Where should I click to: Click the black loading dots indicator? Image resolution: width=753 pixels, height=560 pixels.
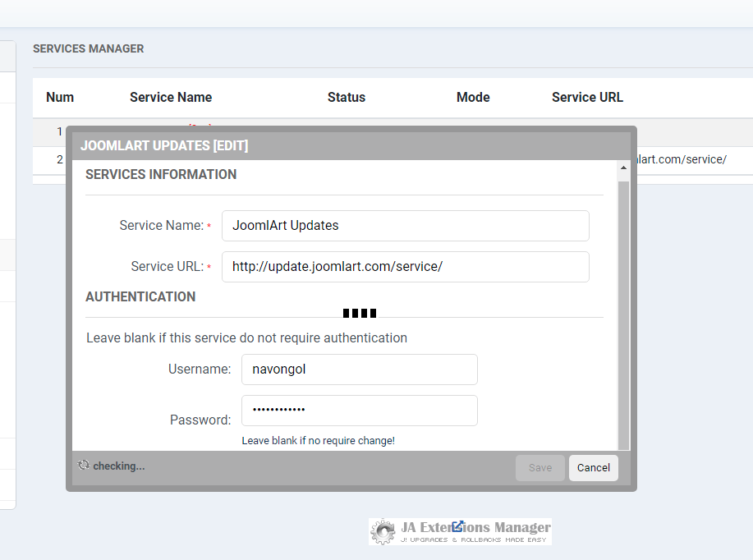(359, 313)
